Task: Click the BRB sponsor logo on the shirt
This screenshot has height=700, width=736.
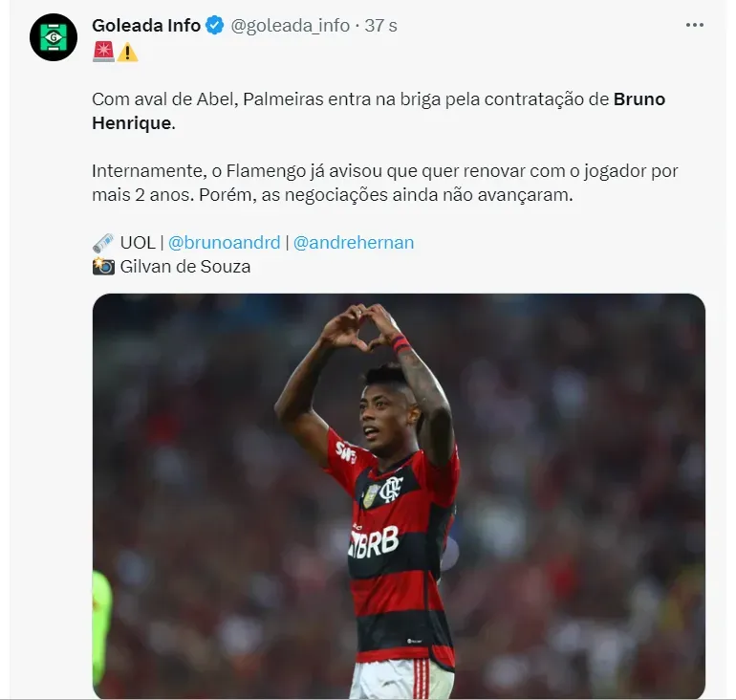Action: tap(374, 543)
